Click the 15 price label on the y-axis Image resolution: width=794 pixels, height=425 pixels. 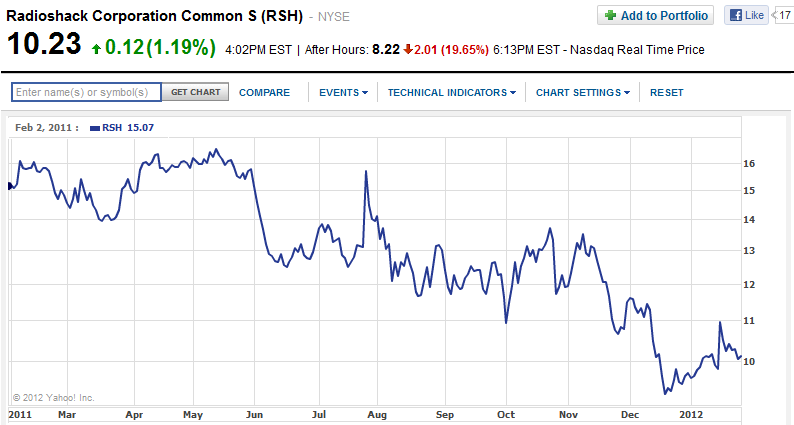[x=749, y=190]
